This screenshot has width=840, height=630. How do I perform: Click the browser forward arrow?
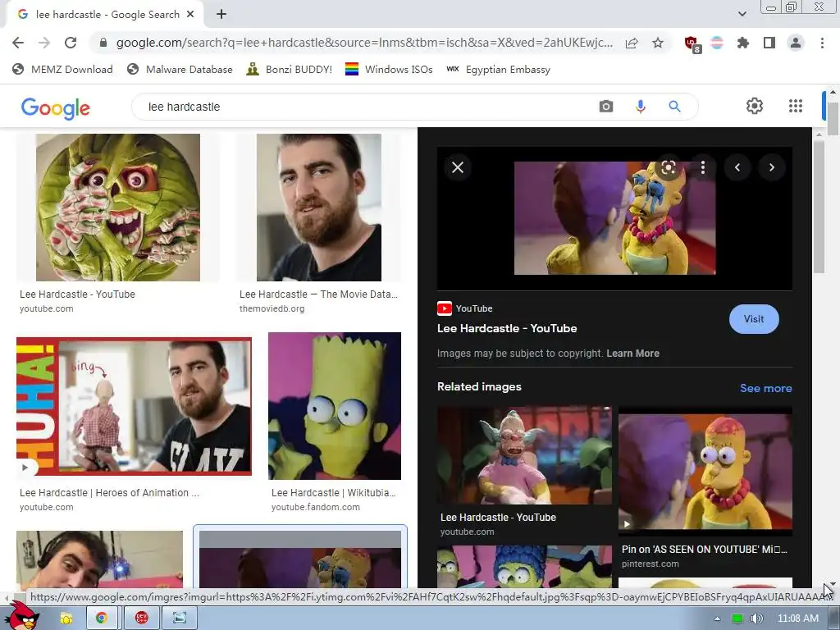click(x=44, y=43)
